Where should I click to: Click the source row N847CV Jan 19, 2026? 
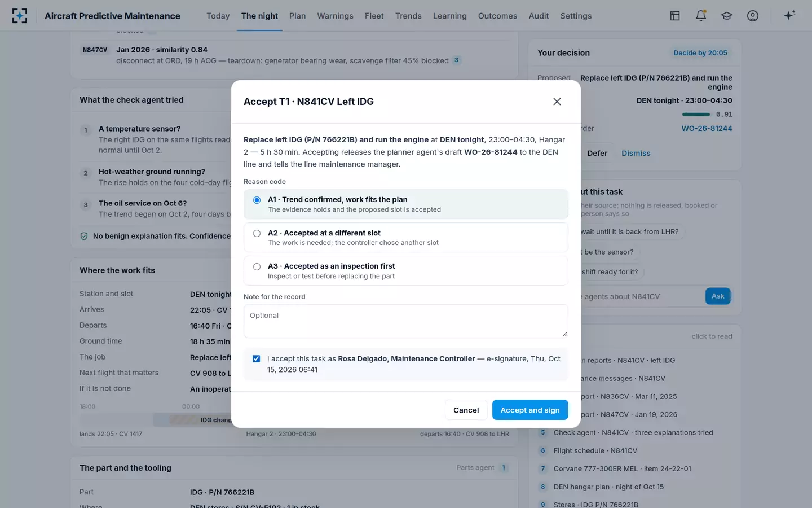point(629,415)
